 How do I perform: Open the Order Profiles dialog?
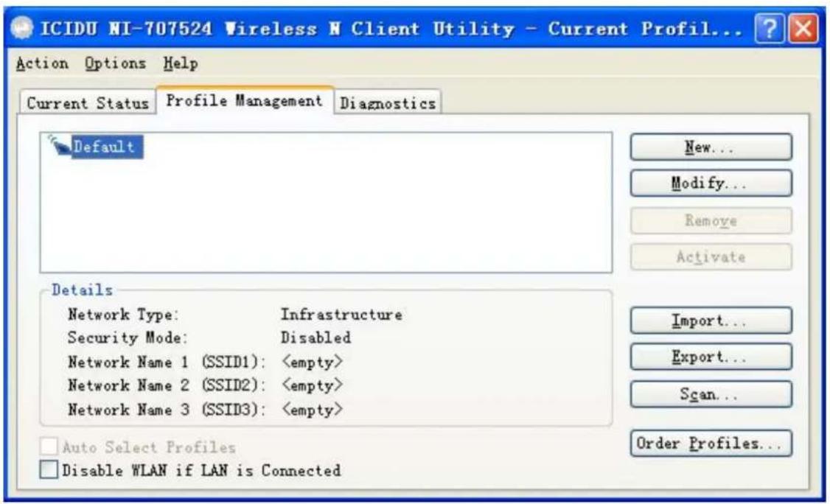[711, 443]
